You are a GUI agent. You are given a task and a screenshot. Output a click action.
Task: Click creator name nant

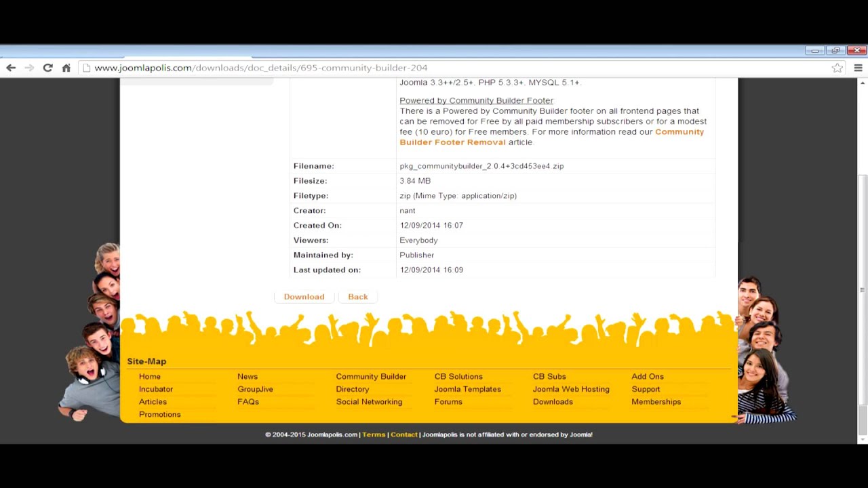408,211
